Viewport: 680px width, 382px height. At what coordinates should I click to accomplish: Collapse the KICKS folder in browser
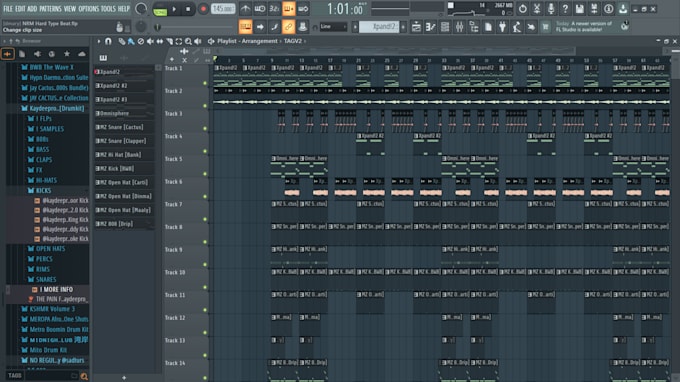43,190
